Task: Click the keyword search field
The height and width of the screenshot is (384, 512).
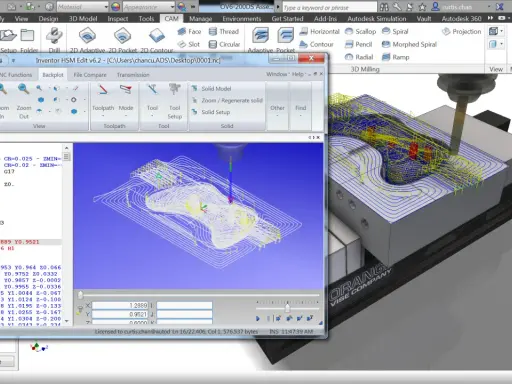Action: (330, 7)
